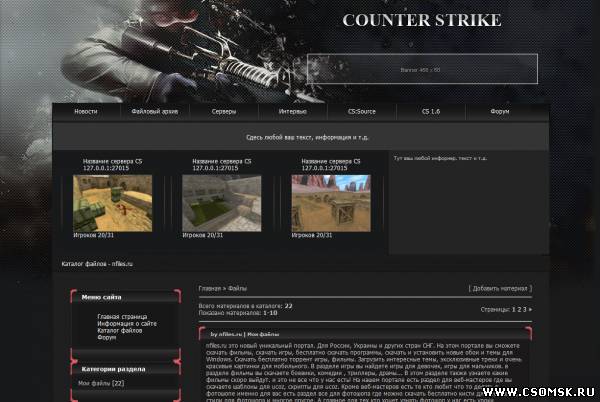Image resolution: width=600 pixels, height=402 pixels.
Task: Click 'Показано материалов: 1-10' text
Action: coord(238,313)
